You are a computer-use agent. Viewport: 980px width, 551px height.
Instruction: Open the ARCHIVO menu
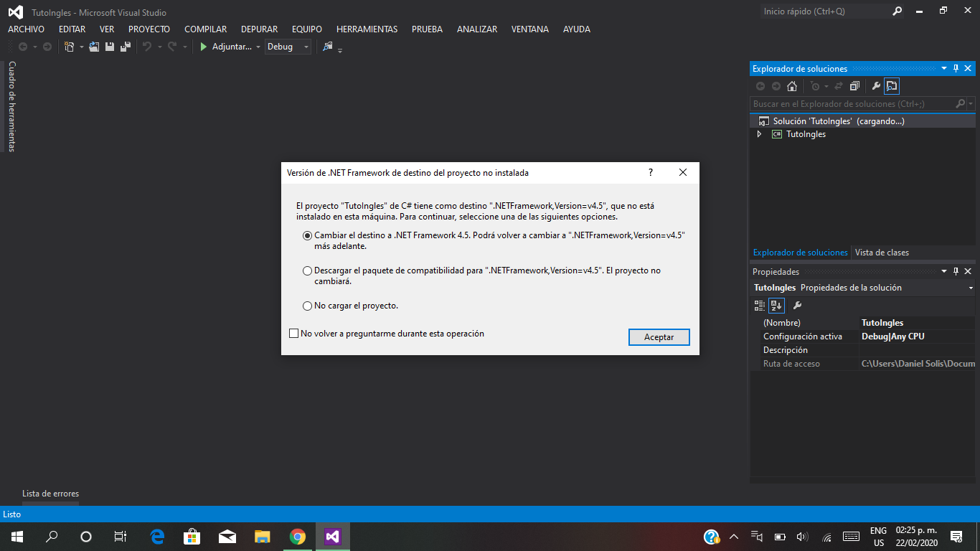tap(26, 29)
